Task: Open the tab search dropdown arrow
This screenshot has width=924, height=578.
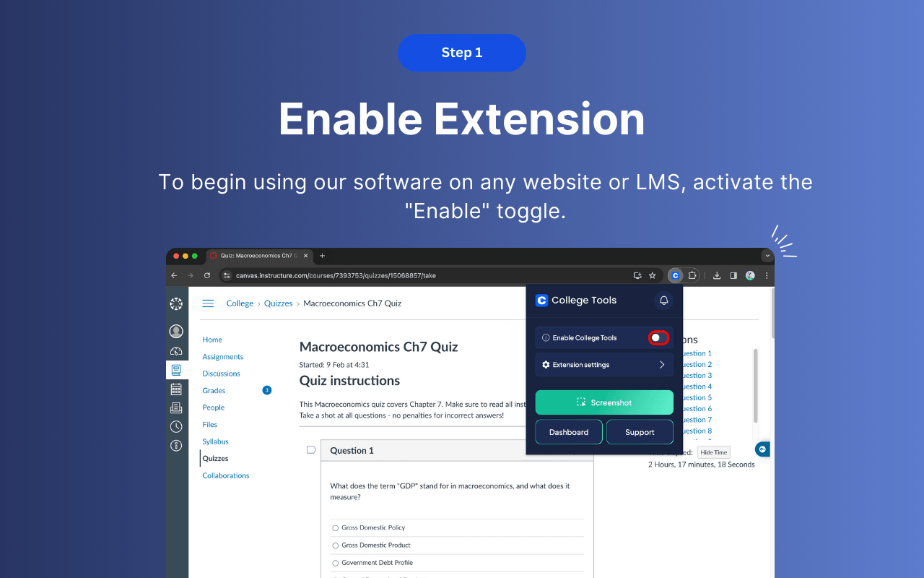Action: tap(767, 256)
